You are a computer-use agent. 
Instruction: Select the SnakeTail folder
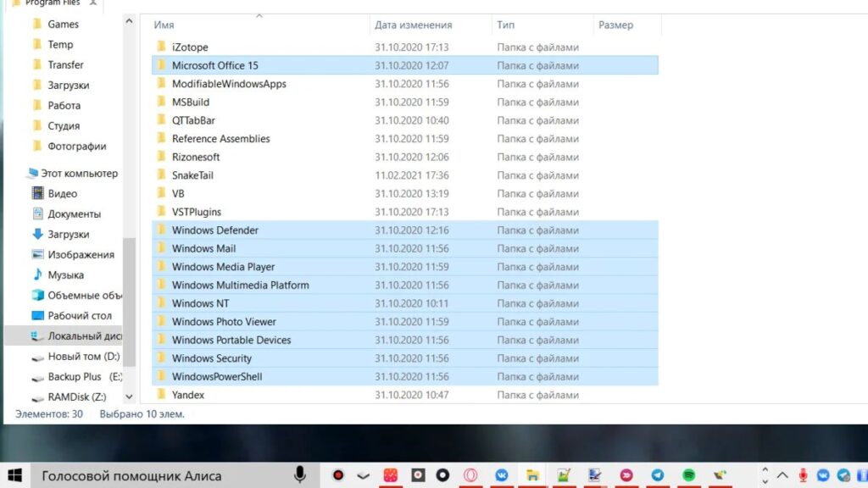coord(192,175)
